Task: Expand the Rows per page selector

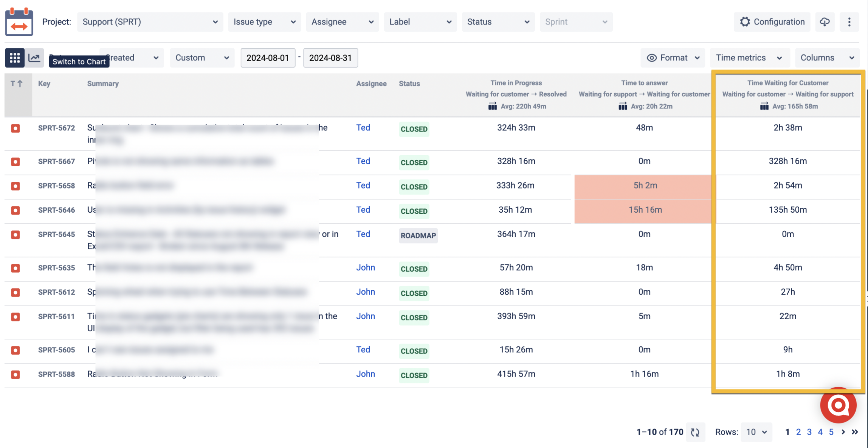Action: coord(756,432)
